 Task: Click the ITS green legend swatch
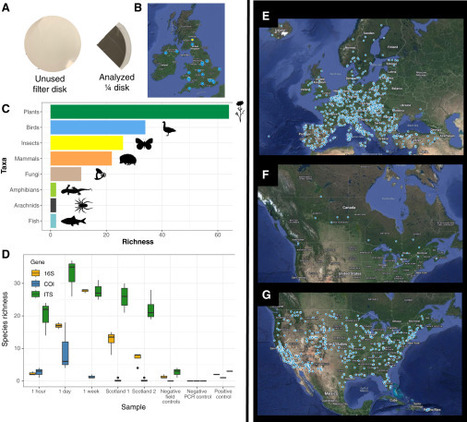point(36,294)
